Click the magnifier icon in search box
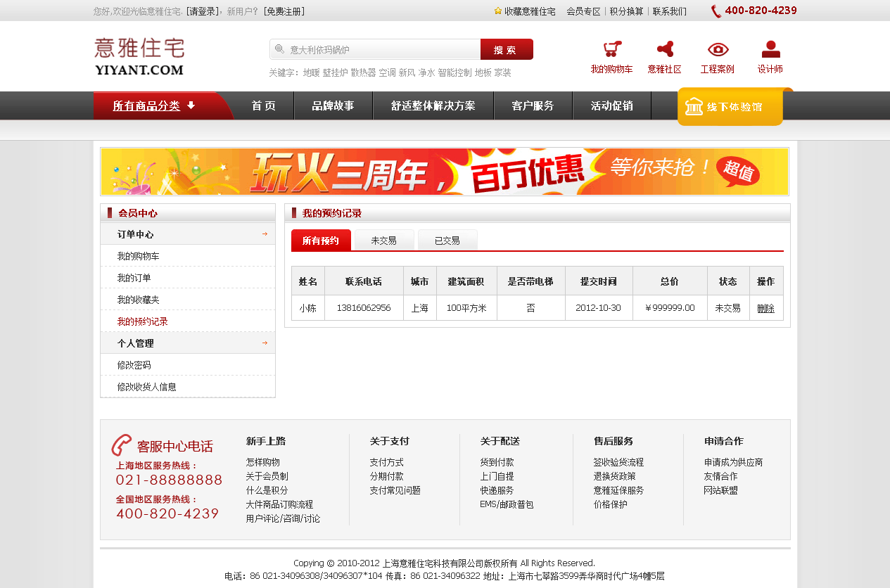Screen dimensions: 890x588 279,49
